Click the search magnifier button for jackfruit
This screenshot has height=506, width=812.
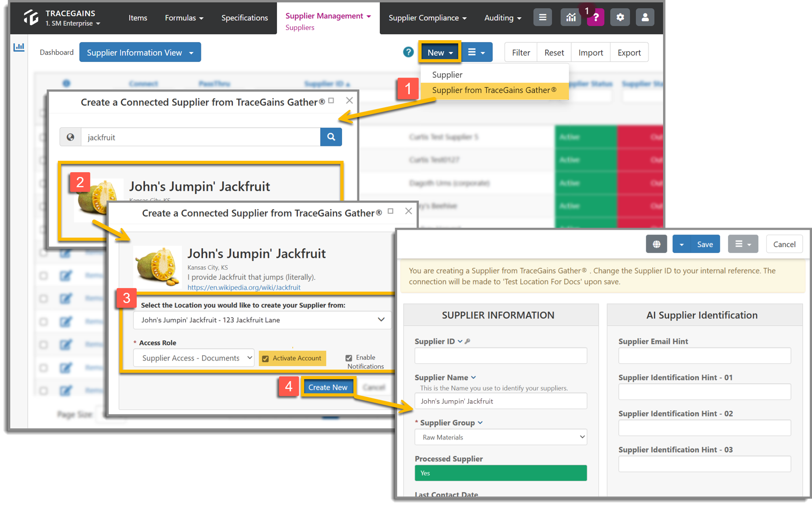tap(331, 137)
